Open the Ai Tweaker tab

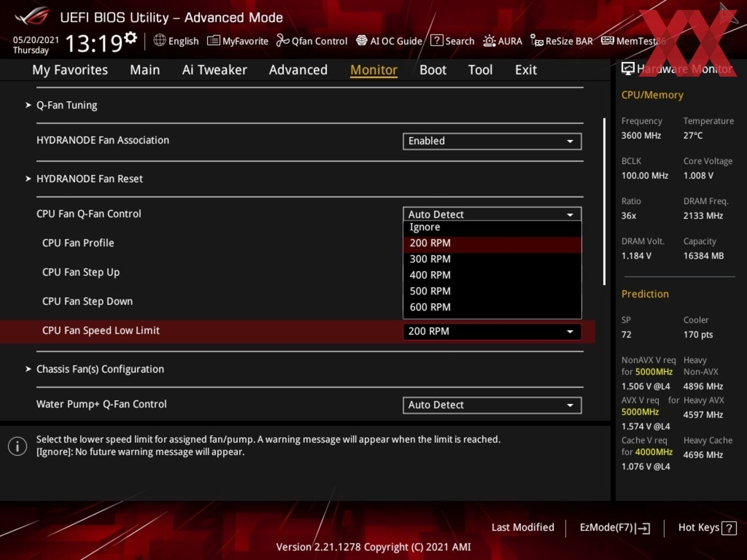click(215, 70)
